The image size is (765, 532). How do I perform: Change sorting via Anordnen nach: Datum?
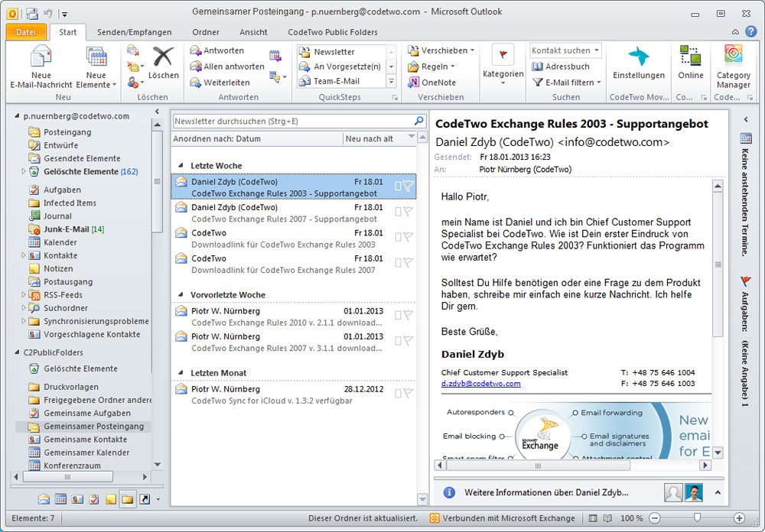click(x=216, y=138)
